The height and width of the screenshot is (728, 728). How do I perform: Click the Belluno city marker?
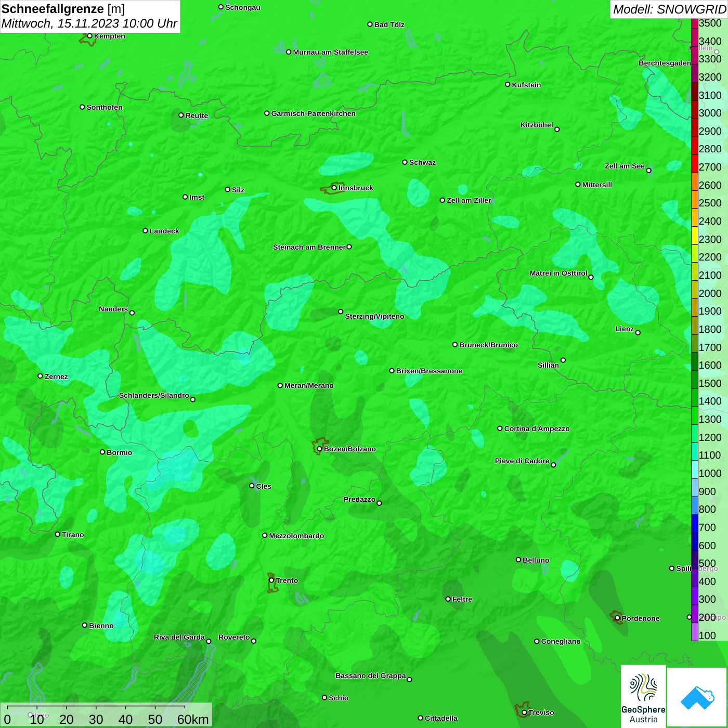pos(518,560)
